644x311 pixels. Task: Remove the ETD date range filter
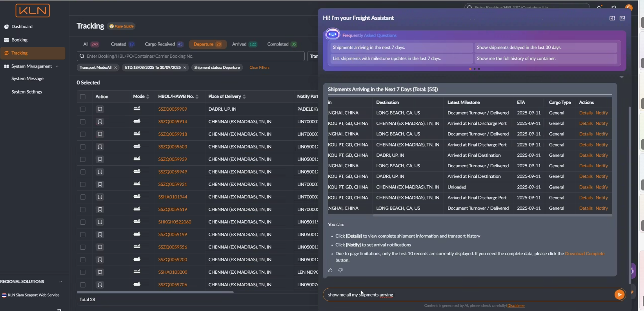click(x=185, y=68)
